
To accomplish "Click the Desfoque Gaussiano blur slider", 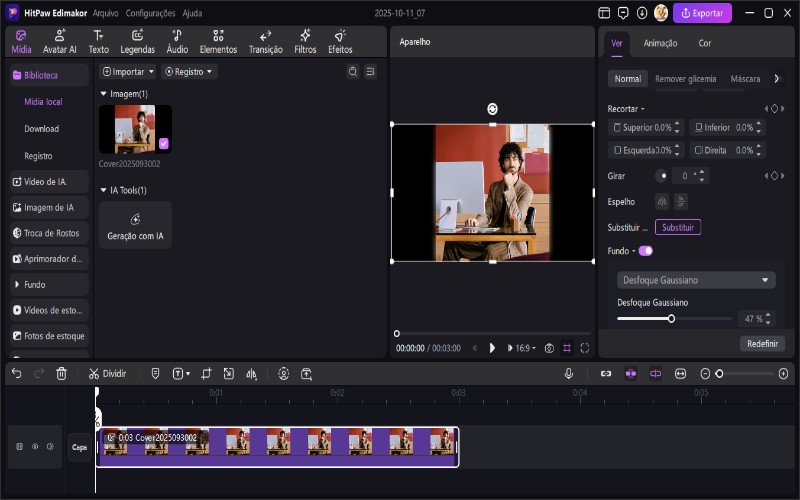I will tap(671, 318).
